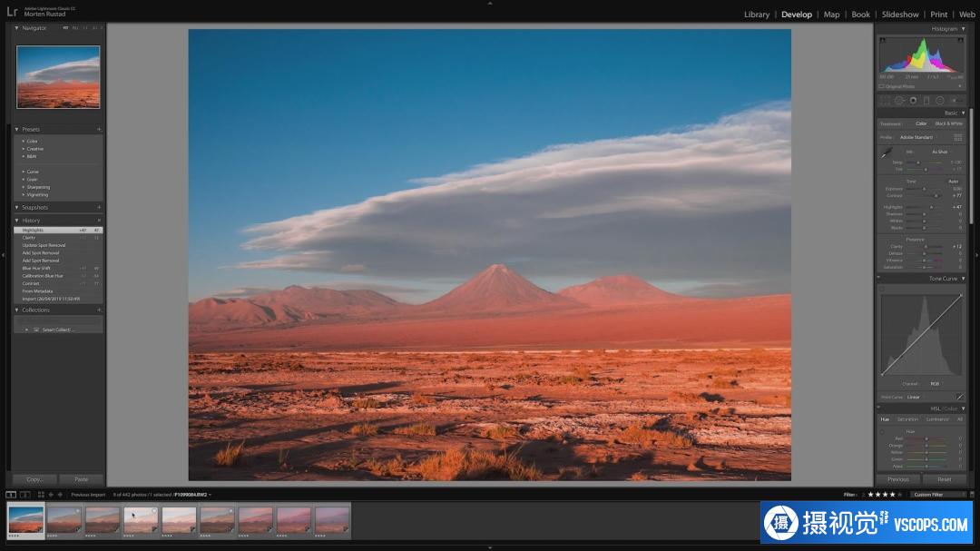Collapse the Navigator panel
This screenshot has width=980, height=551.
coord(17,28)
